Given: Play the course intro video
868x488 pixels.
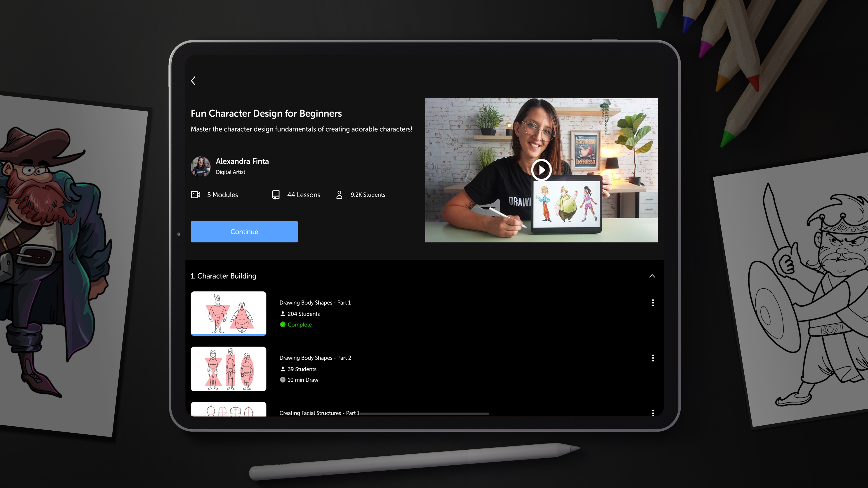Looking at the screenshot, I should click(x=541, y=170).
